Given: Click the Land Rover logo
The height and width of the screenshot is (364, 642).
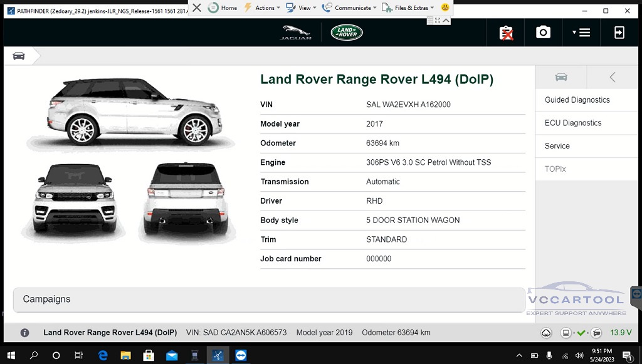Looking at the screenshot, I should click(x=347, y=33).
